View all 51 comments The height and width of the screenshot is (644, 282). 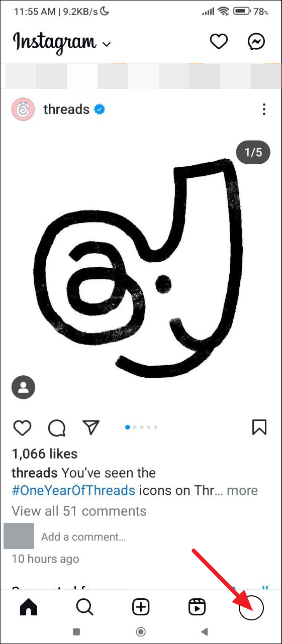pos(79,511)
